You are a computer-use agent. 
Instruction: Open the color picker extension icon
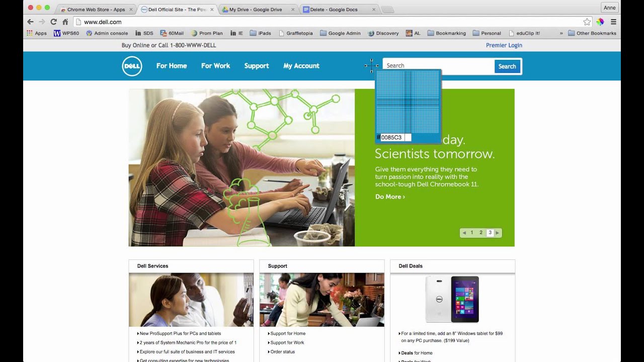coord(600,22)
